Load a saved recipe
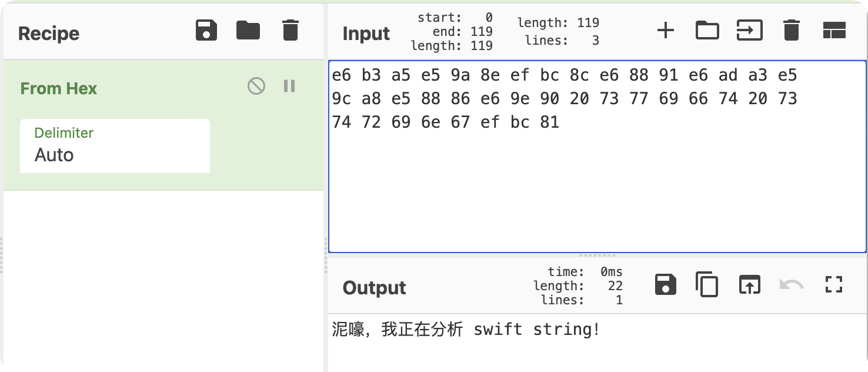This screenshot has height=372, width=868. point(248,31)
